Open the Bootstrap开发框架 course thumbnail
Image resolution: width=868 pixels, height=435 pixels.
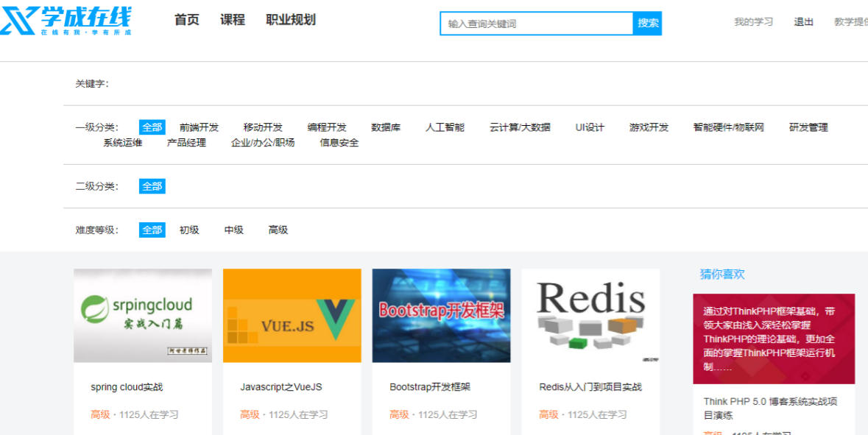point(441,316)
